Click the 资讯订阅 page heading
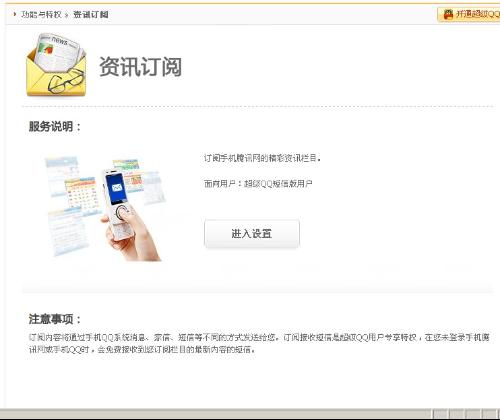The width and height of the screenshot is (500, 420). click(x=140, y=67)
